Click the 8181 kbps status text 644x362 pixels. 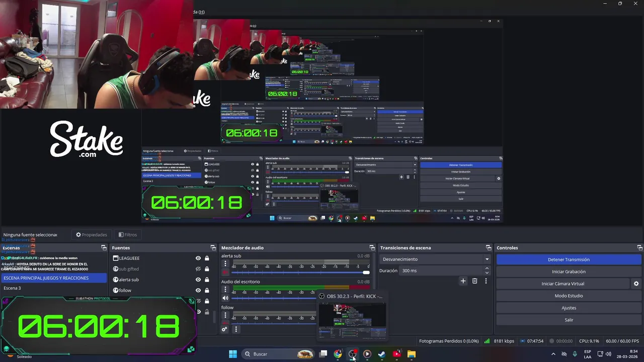pos(504,341)
